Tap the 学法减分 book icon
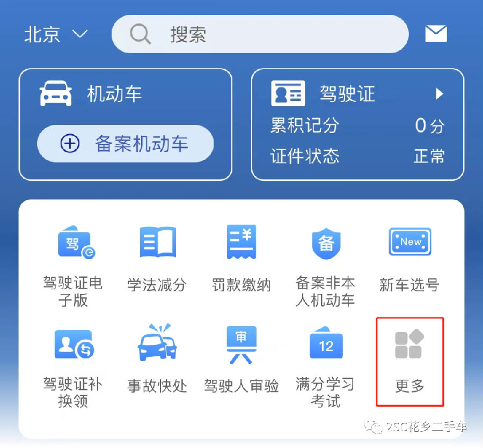This screenshot has height=448, width=483. 158,241
